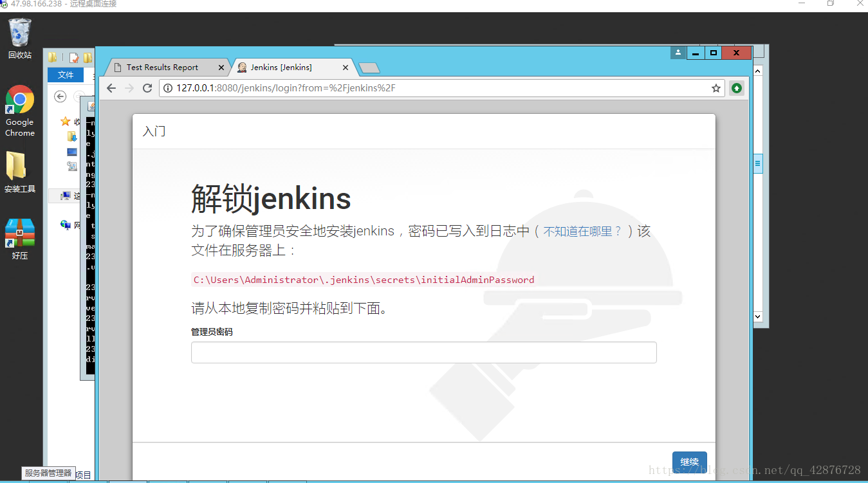Launch Google Chrome from the desktop shortcut

pyautogui.click(x=20, y=111)
